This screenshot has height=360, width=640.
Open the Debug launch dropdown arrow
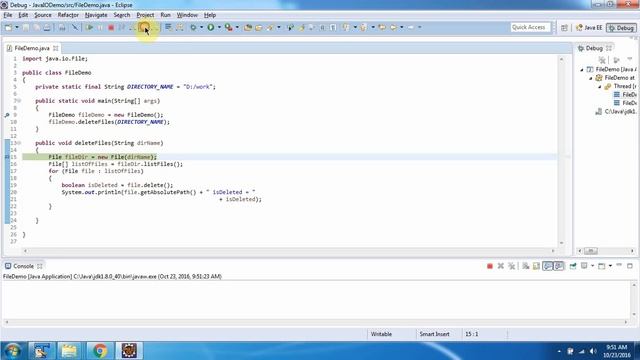point(201,27)
